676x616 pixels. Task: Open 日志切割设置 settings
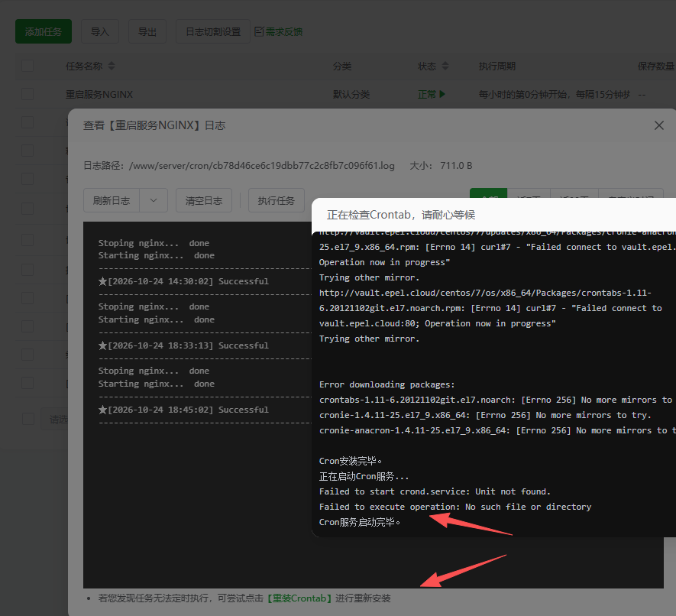(x=213, y=31)
